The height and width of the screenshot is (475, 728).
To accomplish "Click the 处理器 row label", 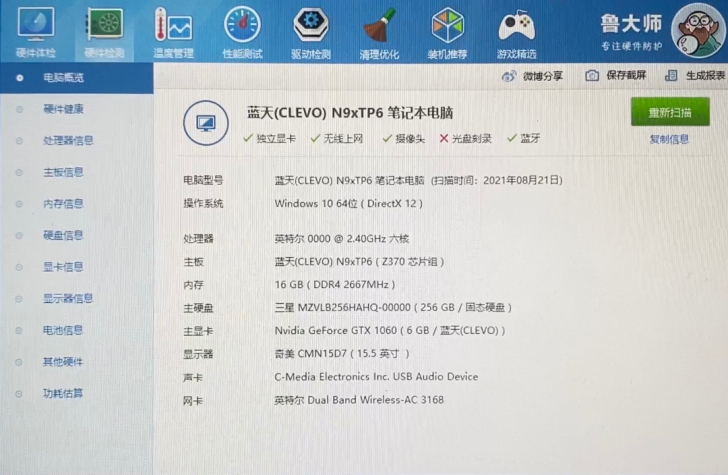I will pyautogui.click(x=198, y=239).
